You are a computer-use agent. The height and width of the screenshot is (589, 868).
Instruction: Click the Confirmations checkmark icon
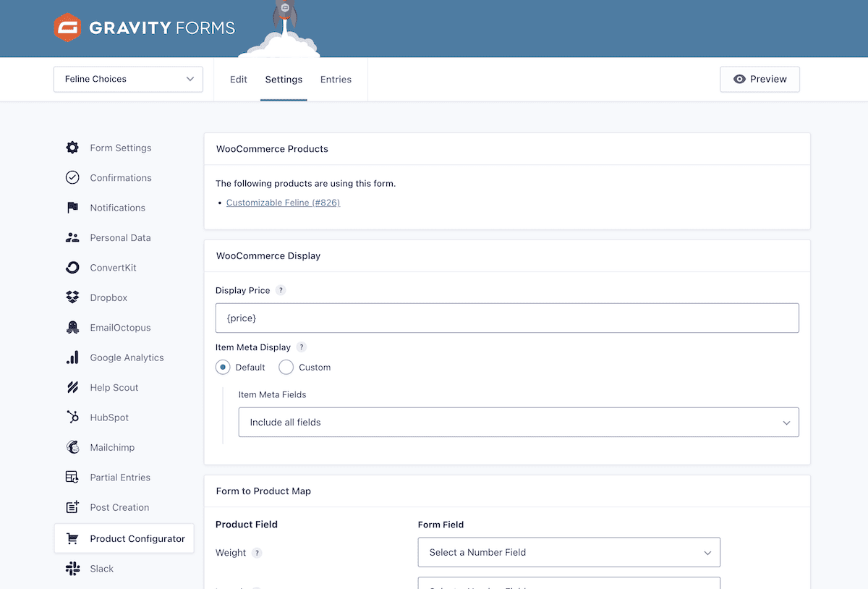(x=72, y=177)
